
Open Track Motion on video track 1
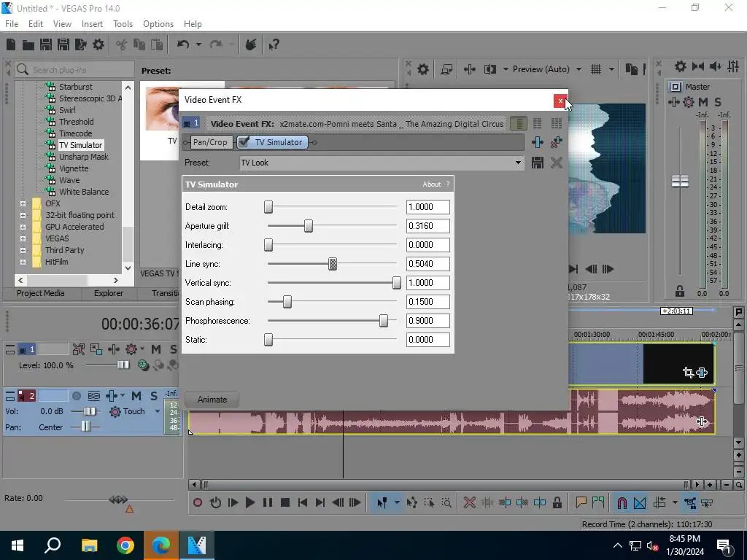coord(96,349)
